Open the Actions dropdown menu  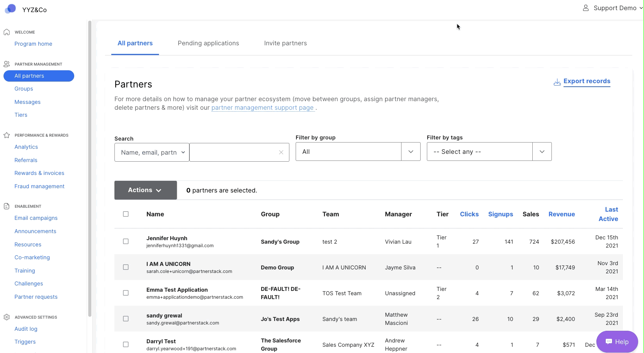click(145, 190)
